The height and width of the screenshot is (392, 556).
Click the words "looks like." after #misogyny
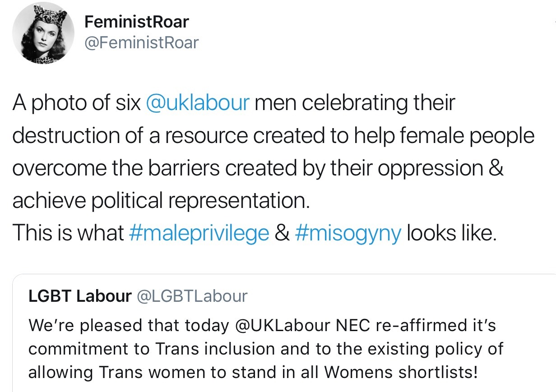pos(451,233)
